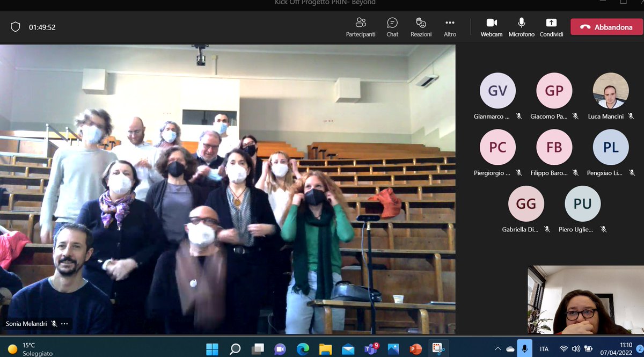This screenshot has width=644, height=357.
Task: Open the Reazioni menu
Action: (421, 27)
